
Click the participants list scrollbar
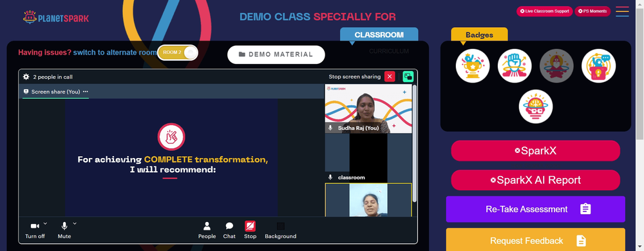pyautogui.click(x=415, y=143)
